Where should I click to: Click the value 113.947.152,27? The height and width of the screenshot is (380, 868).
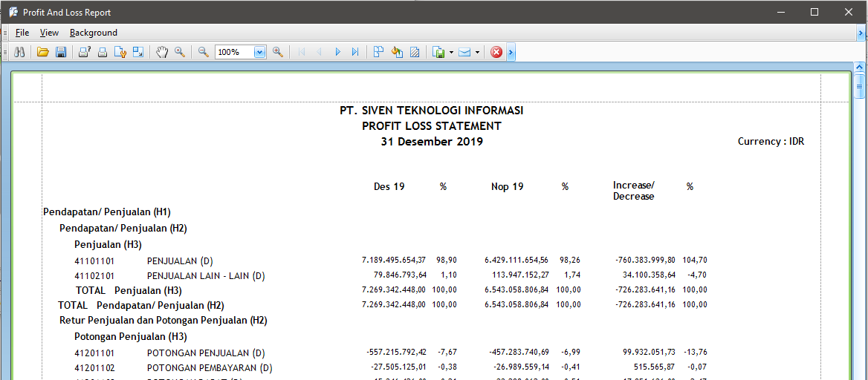[519, 275]
